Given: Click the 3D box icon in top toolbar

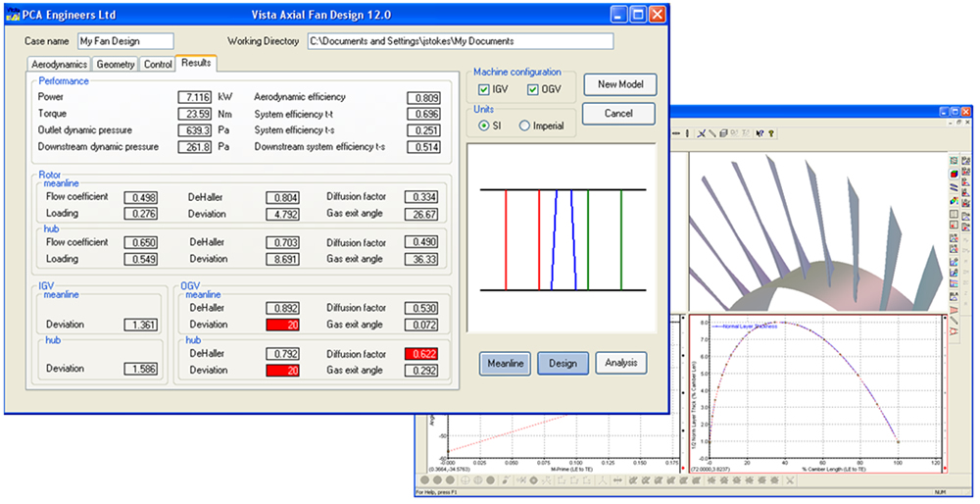Looking at the screenshot, I should [724, 133].
